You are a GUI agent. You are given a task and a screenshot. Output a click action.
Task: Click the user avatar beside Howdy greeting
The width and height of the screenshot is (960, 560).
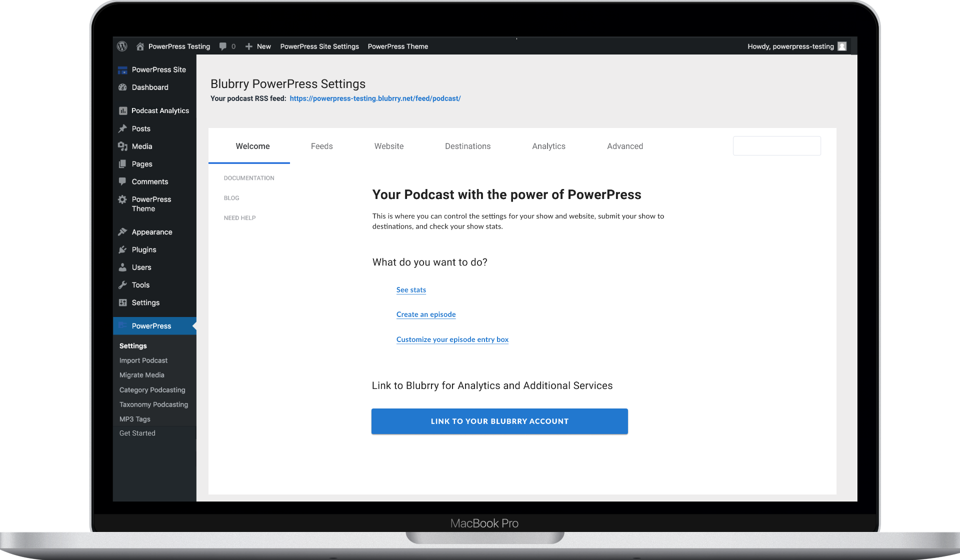coord(842,46)
